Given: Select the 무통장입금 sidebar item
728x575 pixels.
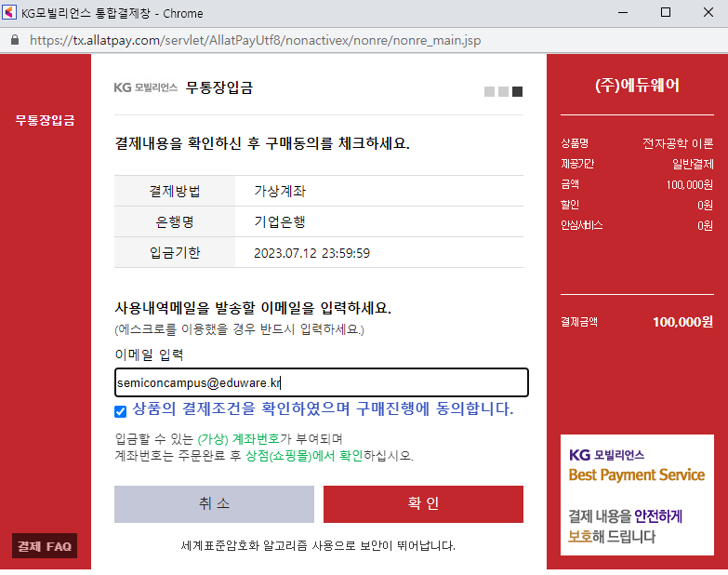Looking at the screenshot, I should (x=45, y=120).
